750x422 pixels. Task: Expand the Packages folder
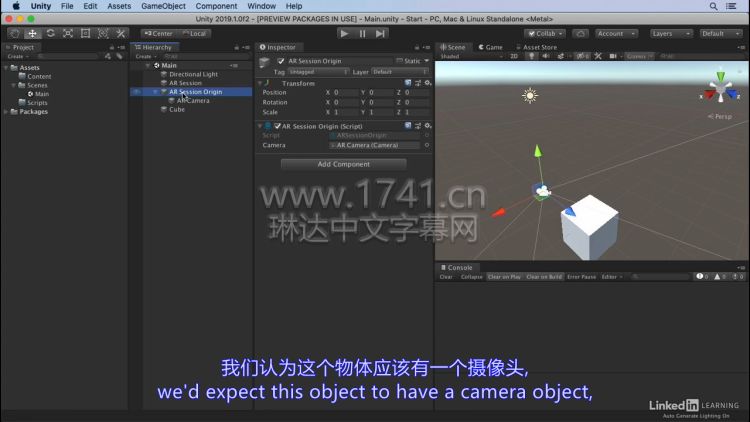click(6, 111)
